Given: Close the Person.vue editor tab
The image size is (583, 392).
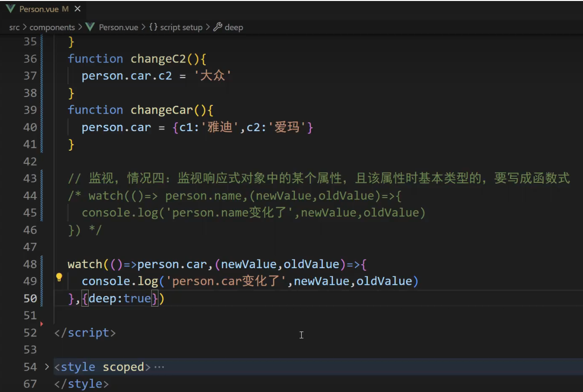Looking at the screenshot, I should point(78,9).
